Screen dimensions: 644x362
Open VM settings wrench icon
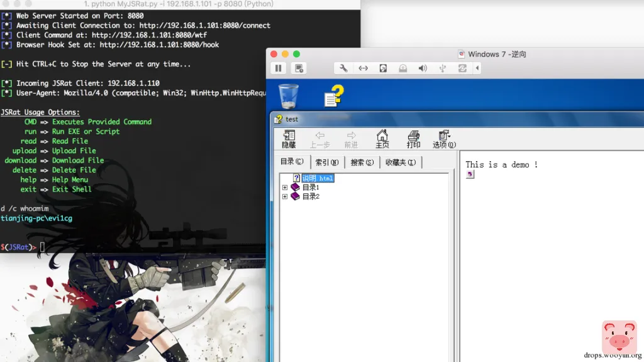coord(343,68)
